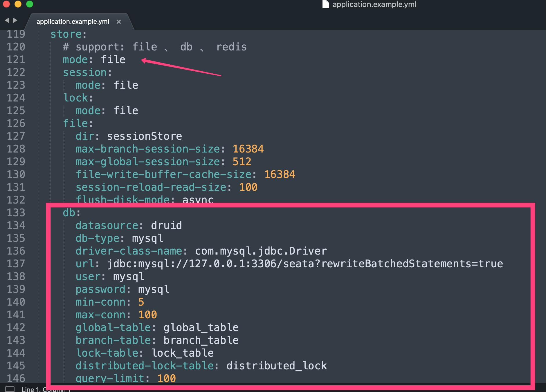
Task: Place cursor on 'store:' key
Action: coord(69,34)
